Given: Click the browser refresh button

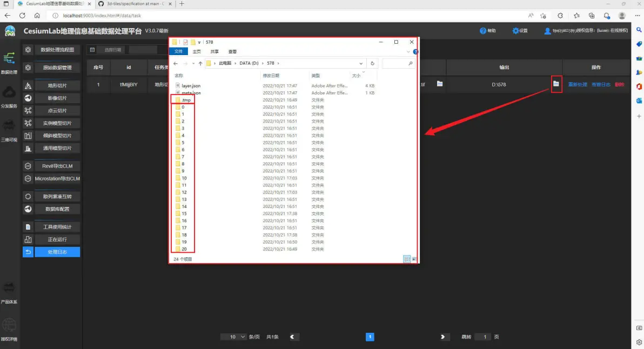Looking at the screenshot, I should pos(22,16).
